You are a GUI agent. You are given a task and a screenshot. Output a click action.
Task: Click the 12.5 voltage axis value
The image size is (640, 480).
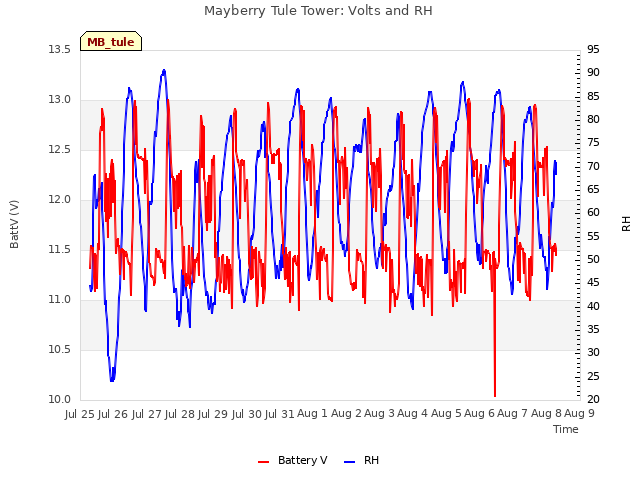point(60,150)
